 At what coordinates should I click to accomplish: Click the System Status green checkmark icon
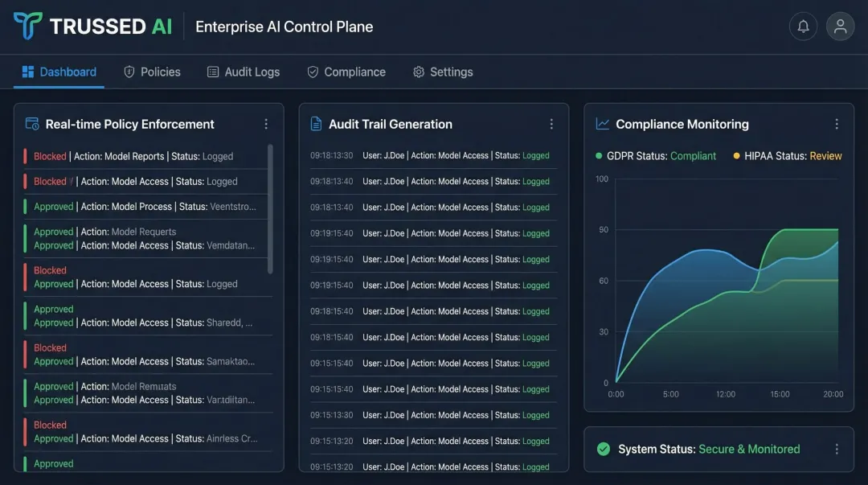(x=604, y=450)
